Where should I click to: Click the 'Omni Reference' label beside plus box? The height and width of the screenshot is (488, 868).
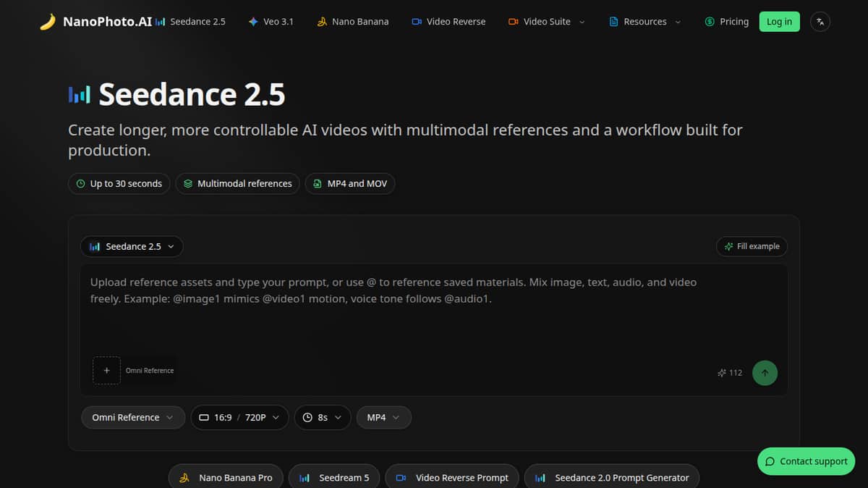pyautogui.click(x=150, y=371)
